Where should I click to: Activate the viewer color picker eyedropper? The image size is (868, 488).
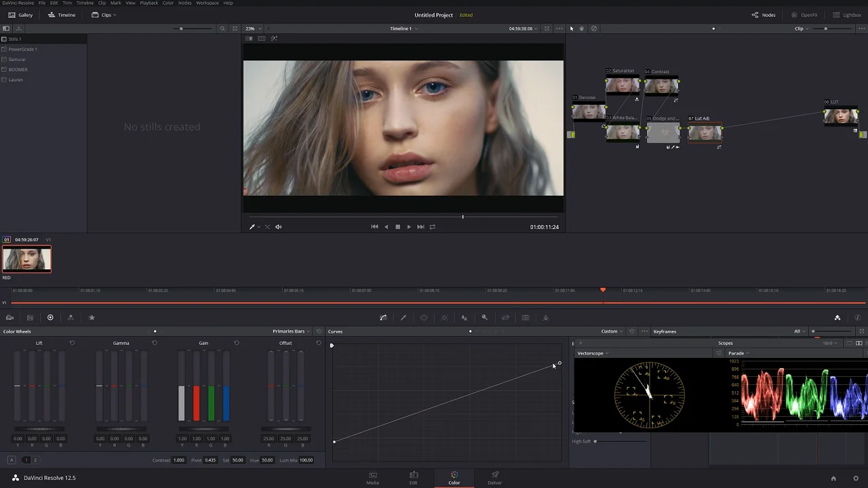[252, 227]
